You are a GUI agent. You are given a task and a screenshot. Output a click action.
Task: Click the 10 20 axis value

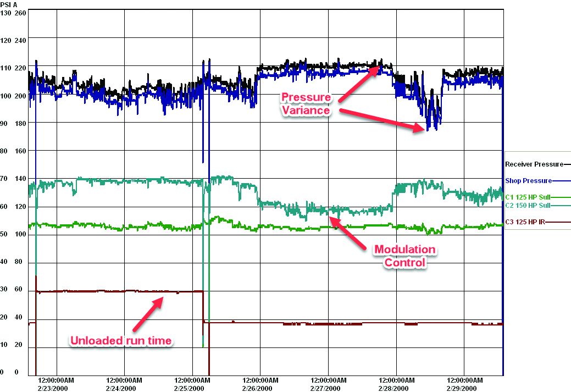[12, 345]
